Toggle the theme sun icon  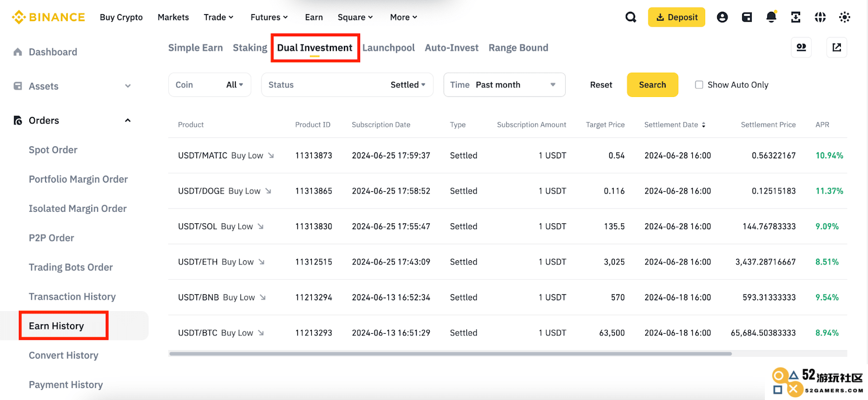pyautogui.click(x=845, y=17)
